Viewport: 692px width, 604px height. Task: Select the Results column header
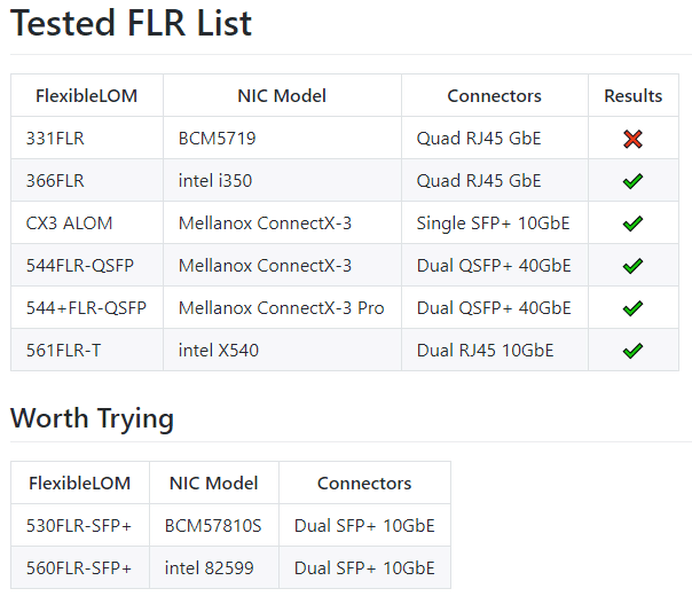[633, 96]
